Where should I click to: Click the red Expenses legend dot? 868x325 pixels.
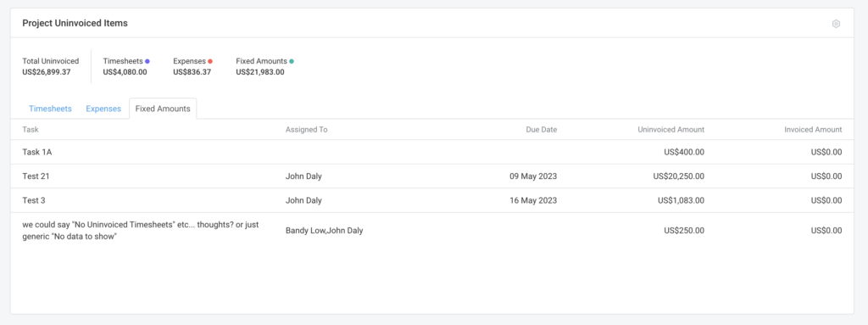tap(210, 62)
